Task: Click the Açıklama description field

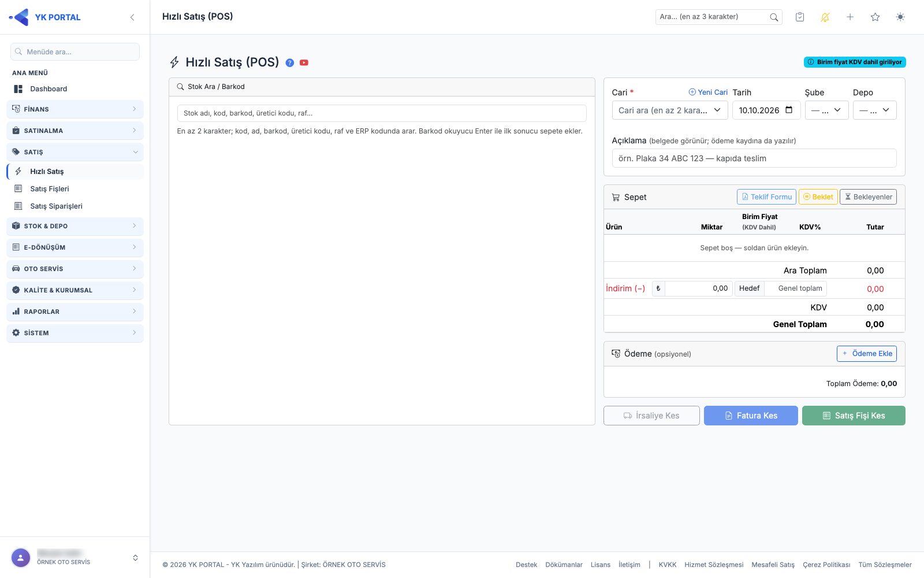Action: point(754,158)
